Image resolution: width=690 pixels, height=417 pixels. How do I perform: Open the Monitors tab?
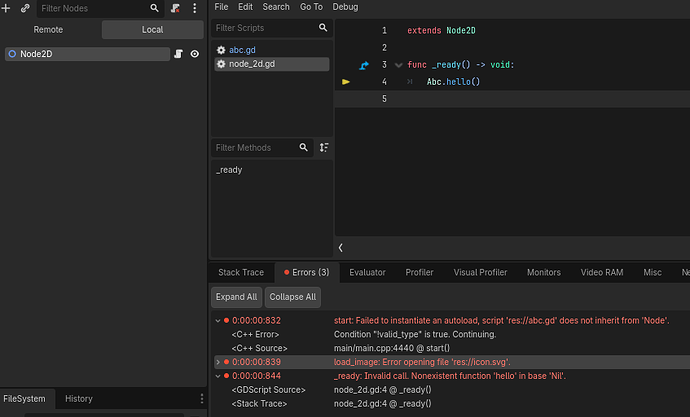[544, 272]
